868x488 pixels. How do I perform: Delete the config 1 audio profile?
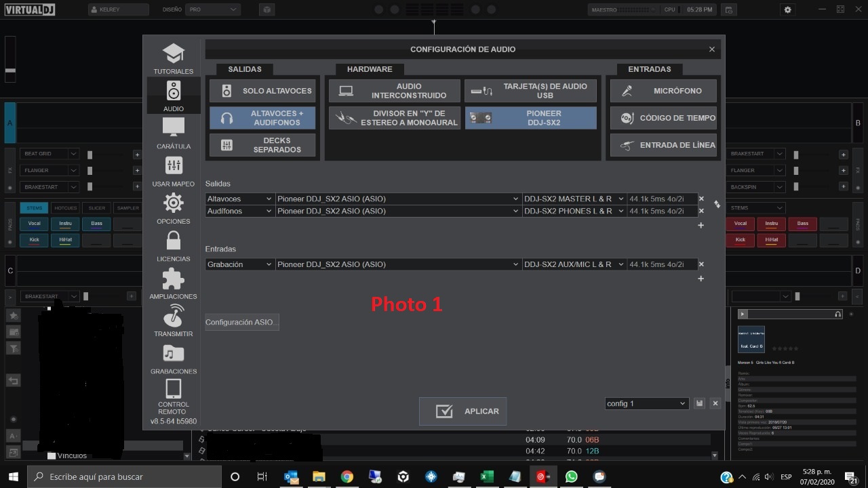point(715,403)
